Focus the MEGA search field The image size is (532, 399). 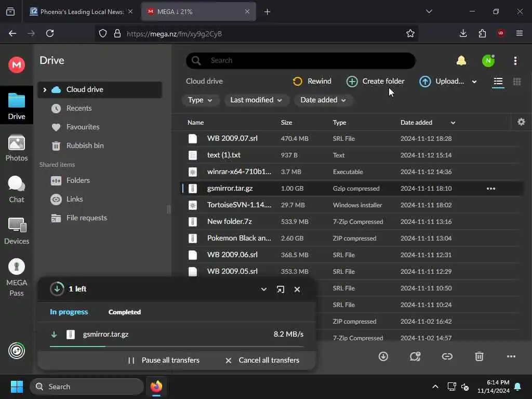(301, 61)
